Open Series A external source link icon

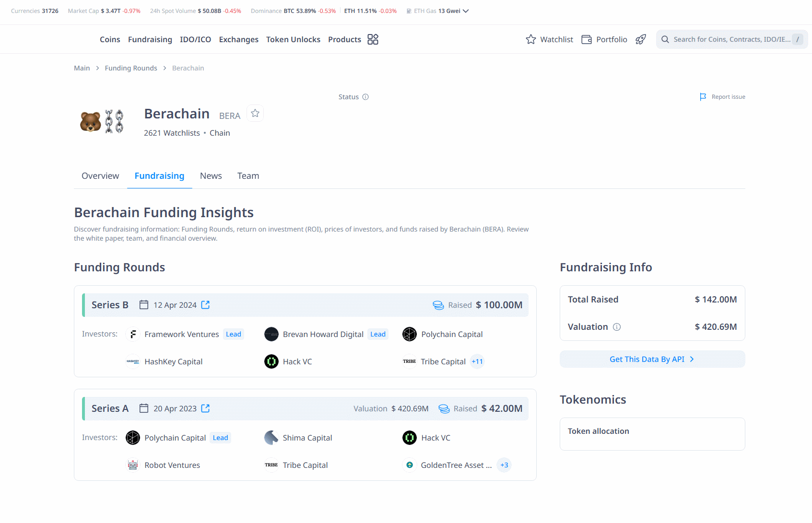tap(205, 408)
